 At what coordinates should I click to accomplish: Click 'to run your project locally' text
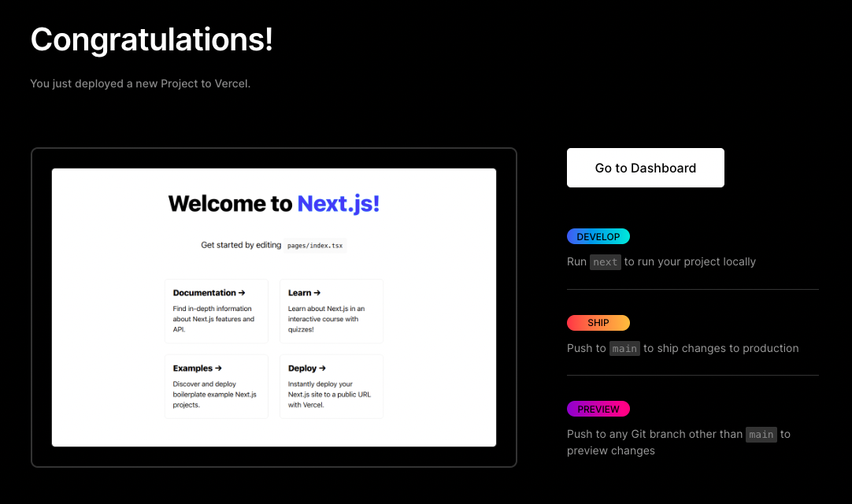690,261
